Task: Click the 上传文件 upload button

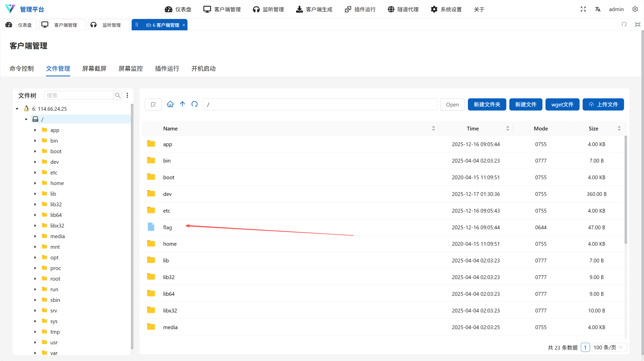Action: [x=603, y=104]
